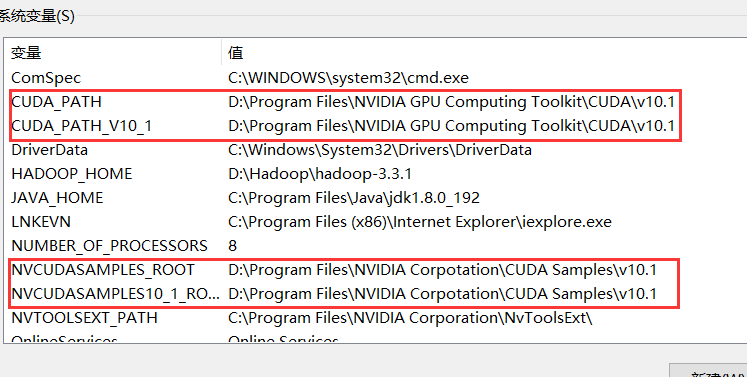
Task: Select the CUDA_PATH_V10_1 variable row
Action: (375, 126)
